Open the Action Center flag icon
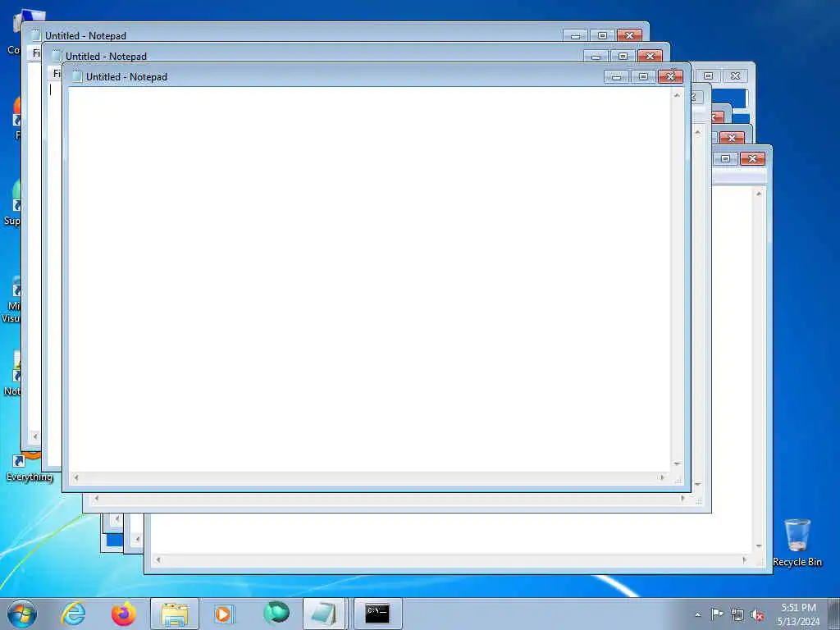Screen dimensions: 840x630 (717, 614)
